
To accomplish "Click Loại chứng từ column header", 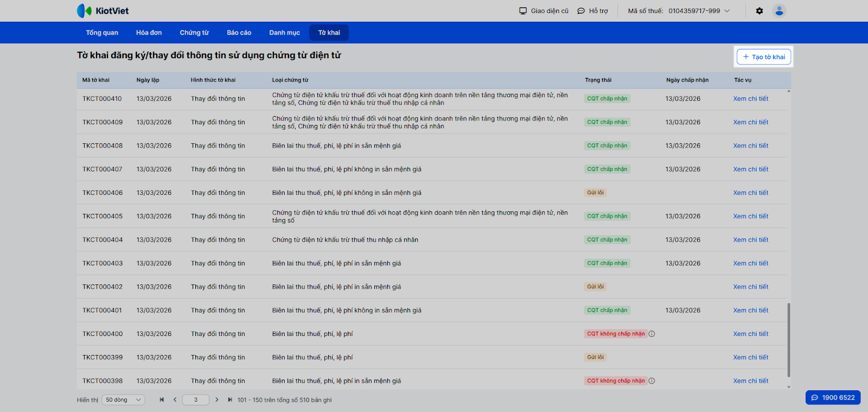I will pyautogui.click(x=290, y=80).
